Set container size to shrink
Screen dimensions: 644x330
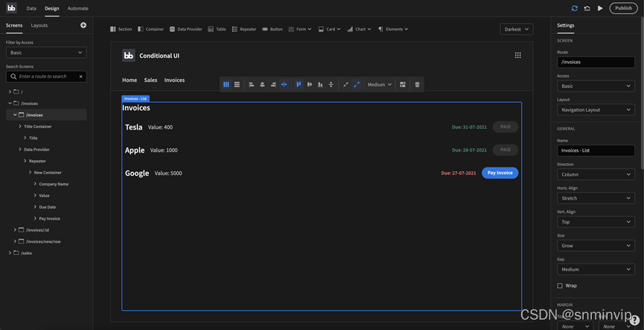pos(345,85)
